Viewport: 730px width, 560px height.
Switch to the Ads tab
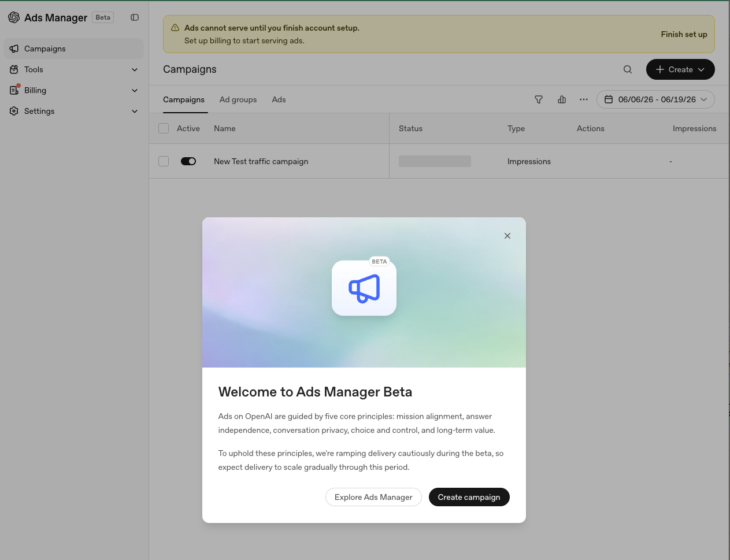tap(279, 99)
